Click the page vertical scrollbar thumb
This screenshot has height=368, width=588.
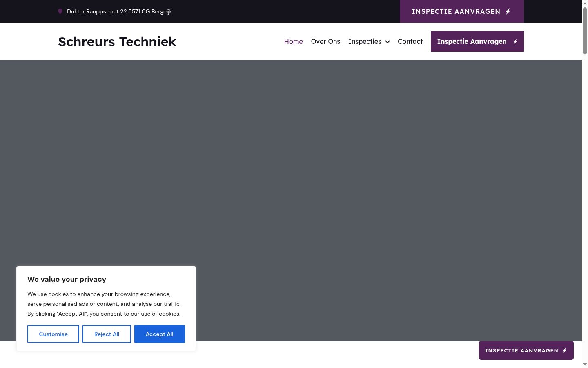pyautogui.click(x=585, y=31)
